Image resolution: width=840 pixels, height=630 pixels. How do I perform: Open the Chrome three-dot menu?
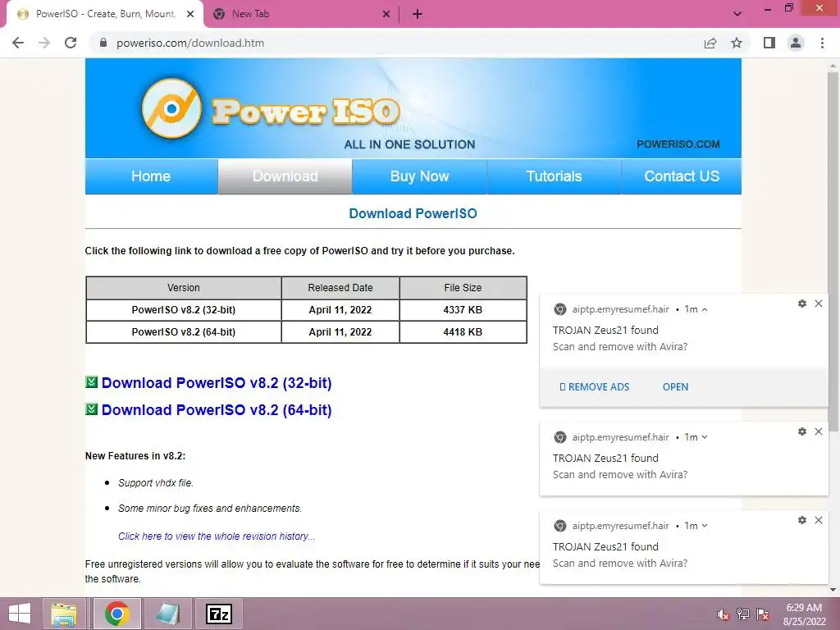(x=822, y=43)
